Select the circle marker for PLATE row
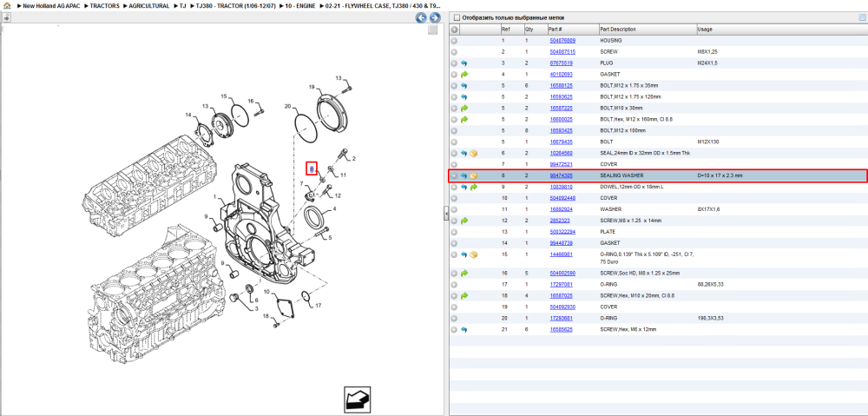This screenshot has width=868, height=416. coord(454,232)
